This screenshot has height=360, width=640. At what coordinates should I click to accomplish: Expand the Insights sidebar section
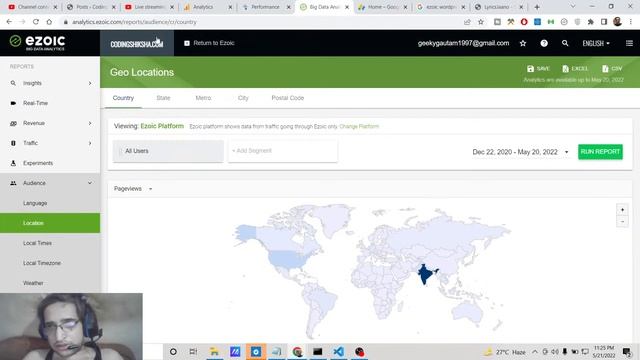tap(50, 83)
